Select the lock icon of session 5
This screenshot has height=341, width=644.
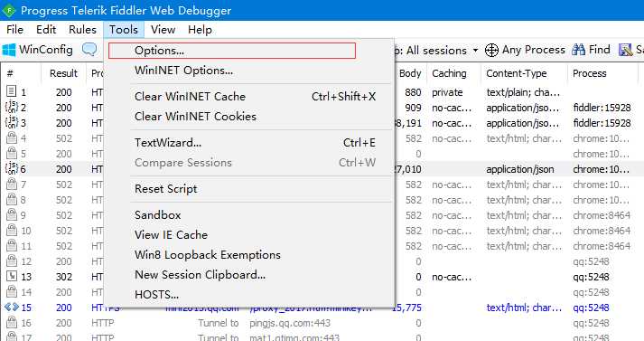point(12,153)
